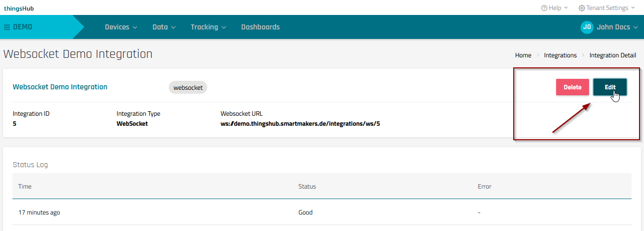This screenshot has height=231, width=644.
Task: Go to Integrations breadcrumb
Action: click(x=560, y=55)
